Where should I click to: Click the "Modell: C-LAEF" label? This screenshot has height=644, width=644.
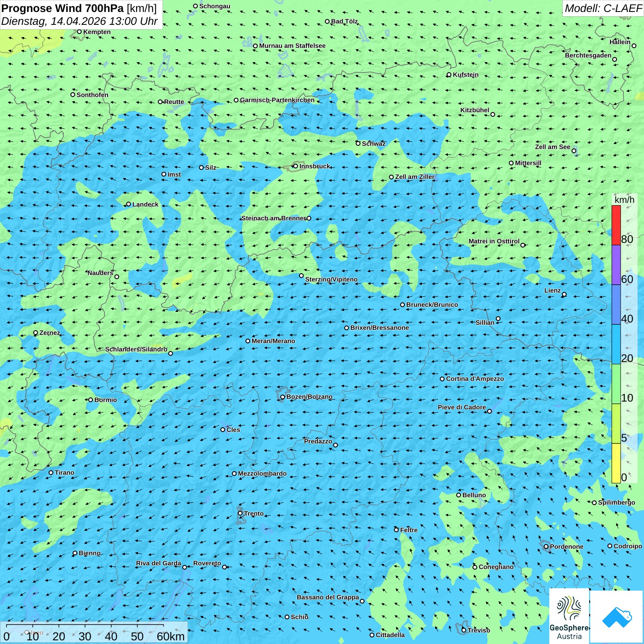[603, 8]
